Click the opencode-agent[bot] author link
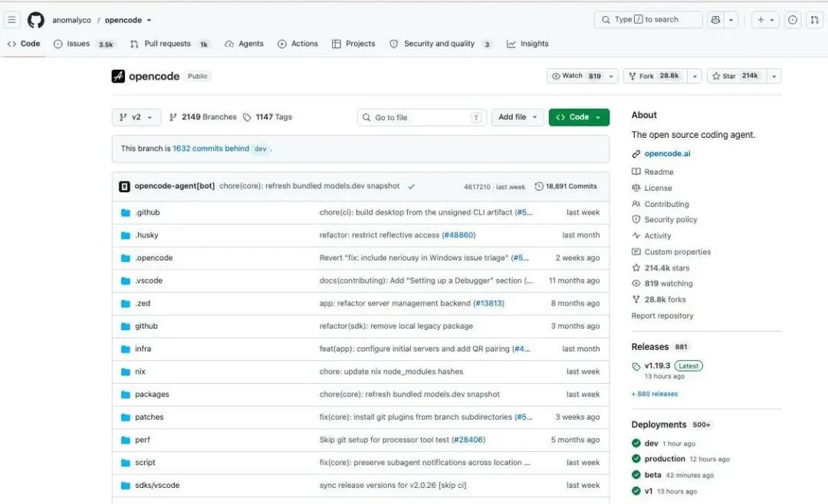The width and height of the screenshot is (828, 504). click(x=174, y=186)
